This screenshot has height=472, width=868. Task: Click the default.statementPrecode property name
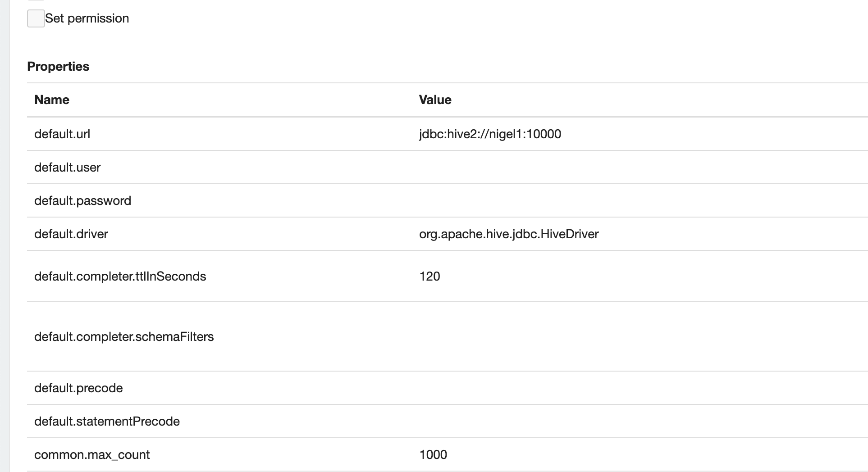(107, 421)
